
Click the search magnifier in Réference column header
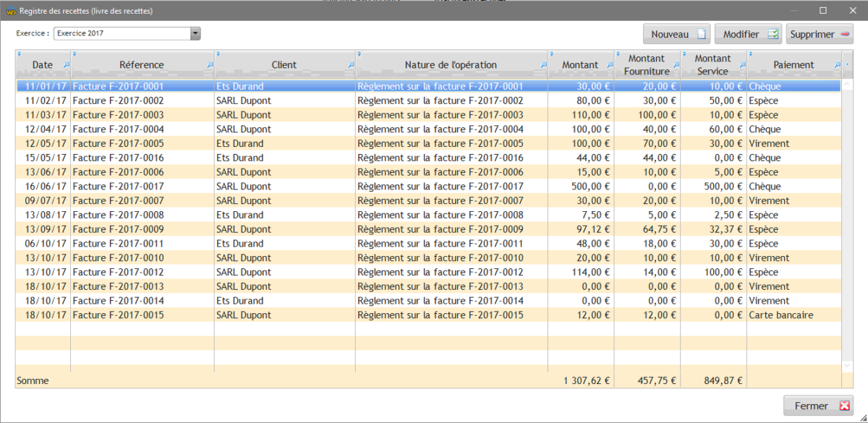[210, 65]
